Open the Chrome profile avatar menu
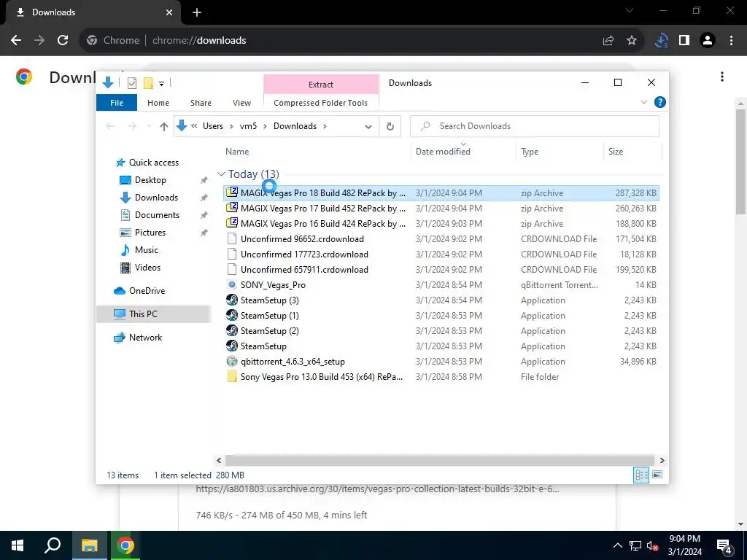The height and width of the screenshot is (560, 747). [708, 41]
